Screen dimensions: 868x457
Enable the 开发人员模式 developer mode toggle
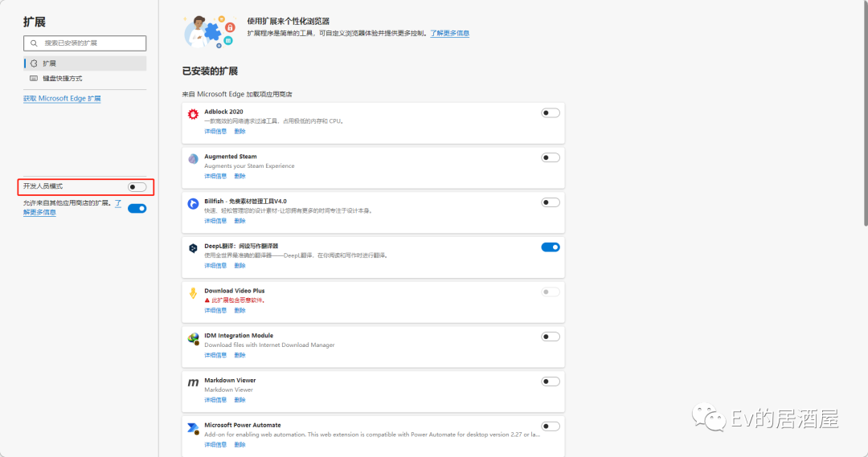[x=137, y=187]
